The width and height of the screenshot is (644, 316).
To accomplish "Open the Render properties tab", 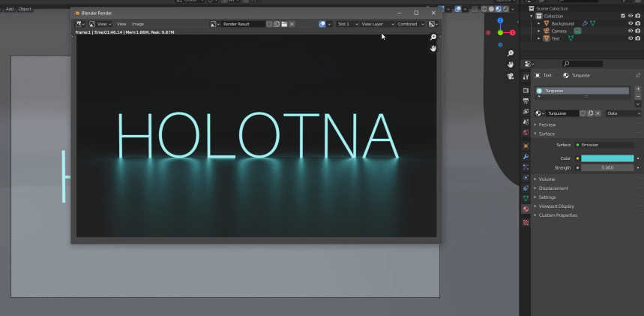I will [x=526, y=90].
